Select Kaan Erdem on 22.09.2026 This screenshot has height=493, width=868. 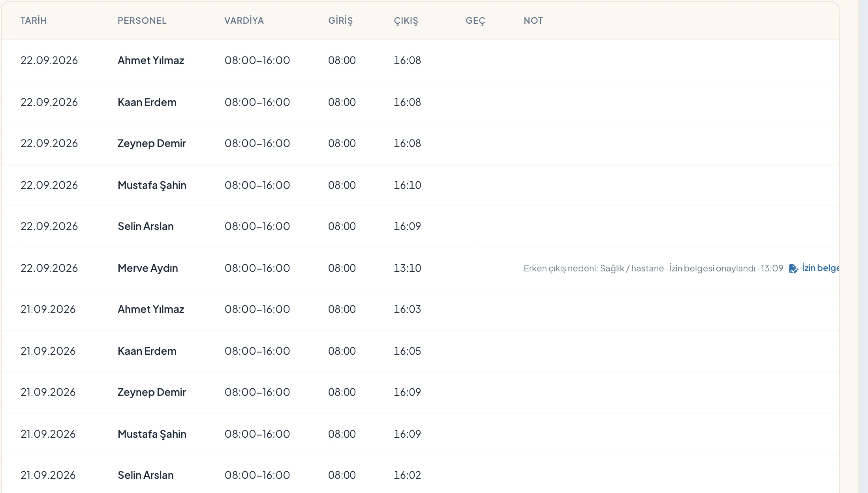pos(147,102)
